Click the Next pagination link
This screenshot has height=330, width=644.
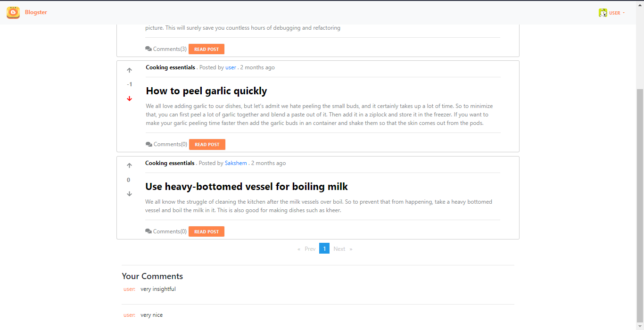coord(339,248)
